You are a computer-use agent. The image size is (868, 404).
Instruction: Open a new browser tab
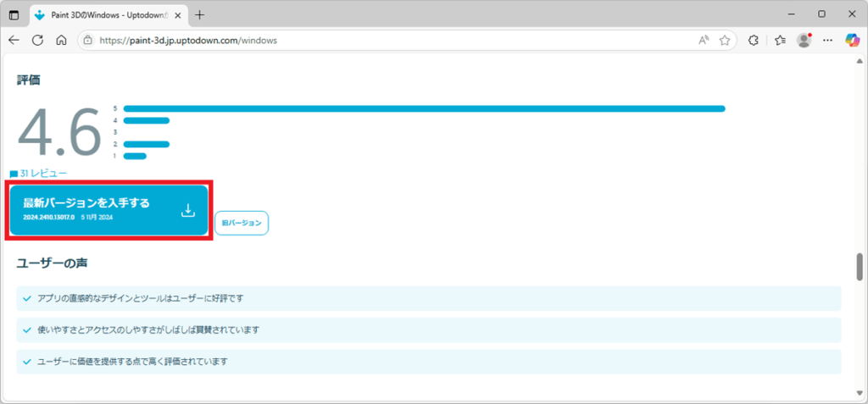pos(200,15)
